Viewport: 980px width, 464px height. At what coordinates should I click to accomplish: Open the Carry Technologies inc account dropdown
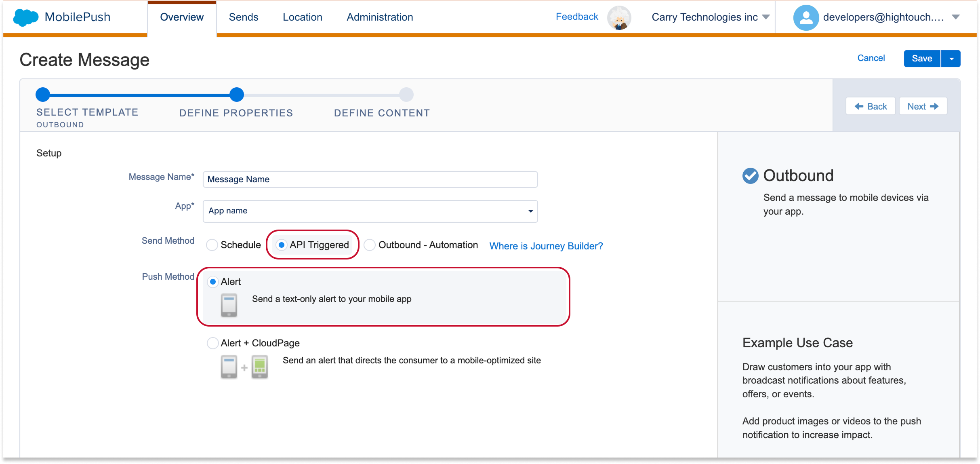coord(711,17)
